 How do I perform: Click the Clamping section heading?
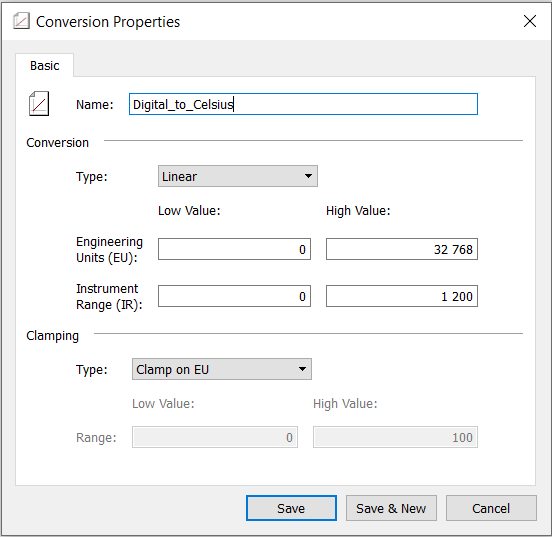tap(52, 336)
